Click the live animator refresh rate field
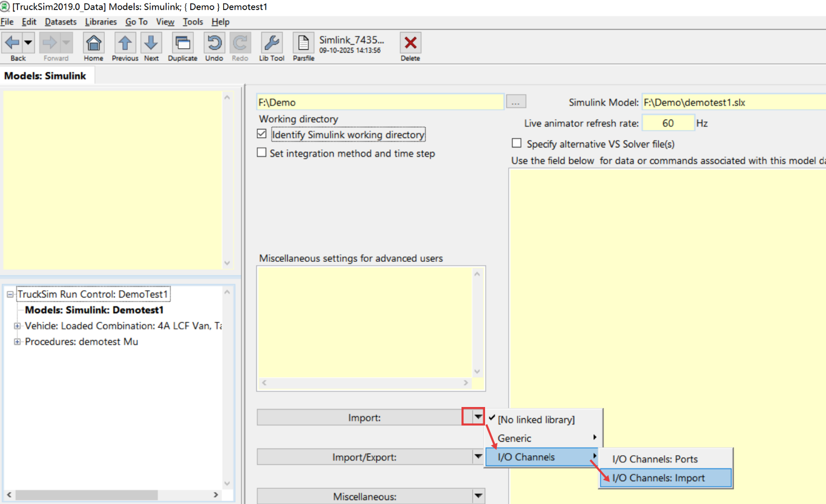This screenshot has width=826, height=504. [x=668, y=123]
